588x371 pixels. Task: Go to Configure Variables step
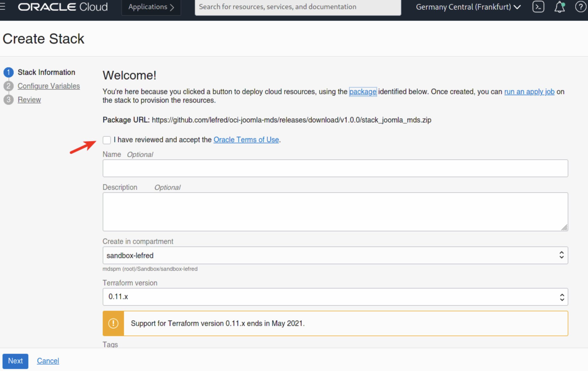pyautogui.click(x=49, y=86)
